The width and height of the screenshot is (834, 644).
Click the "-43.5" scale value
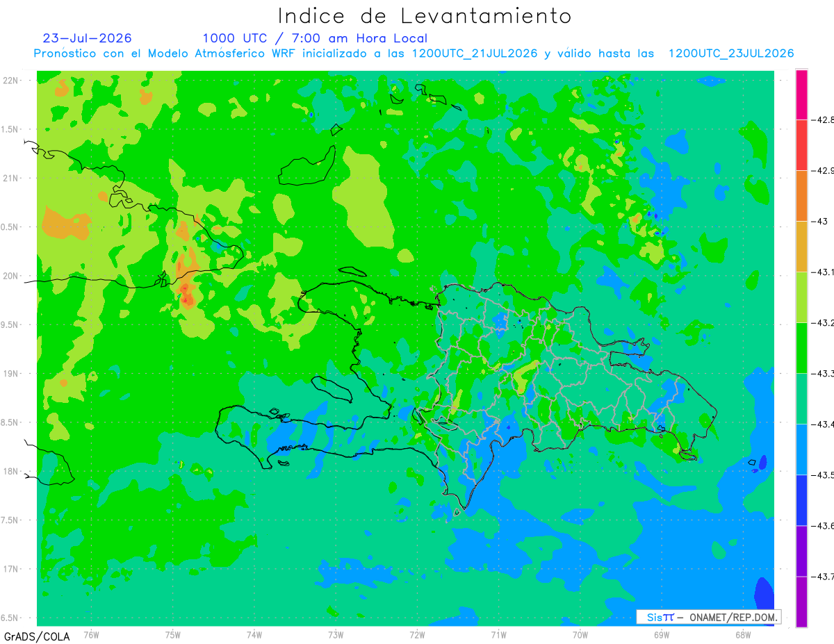824,474
